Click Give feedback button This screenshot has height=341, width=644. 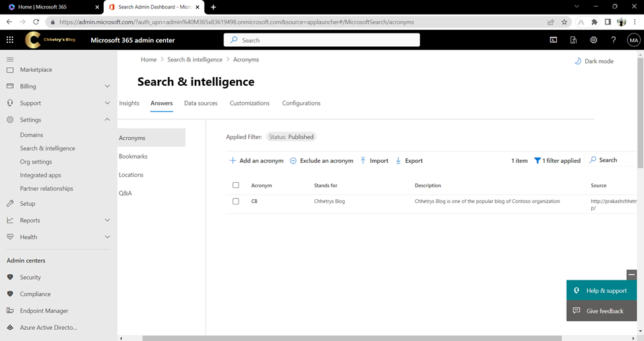(x=601, y=311)
